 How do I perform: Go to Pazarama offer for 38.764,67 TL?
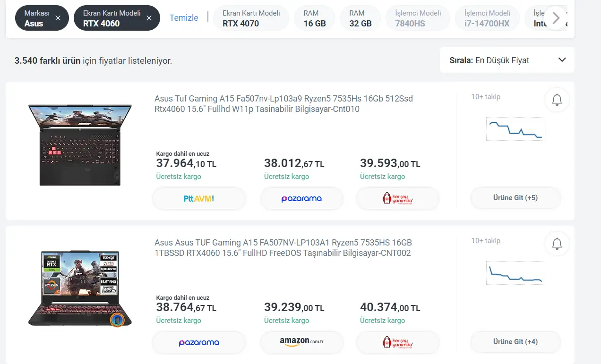(199, 343)
